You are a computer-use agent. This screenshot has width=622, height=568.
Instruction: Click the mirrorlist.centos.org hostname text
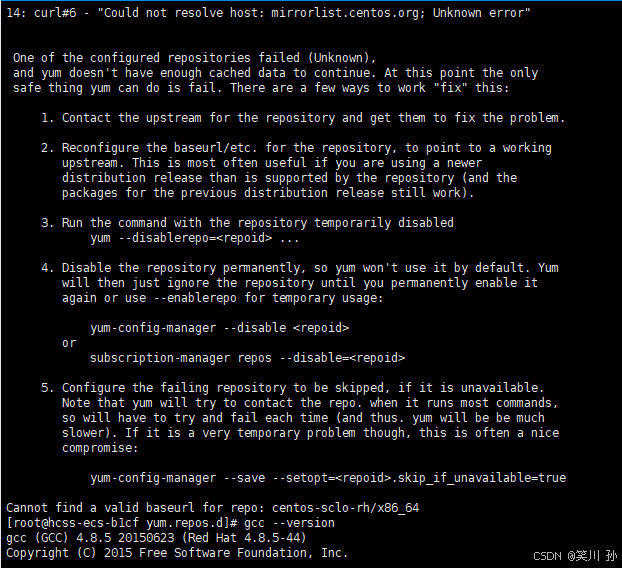pos(344,13)
